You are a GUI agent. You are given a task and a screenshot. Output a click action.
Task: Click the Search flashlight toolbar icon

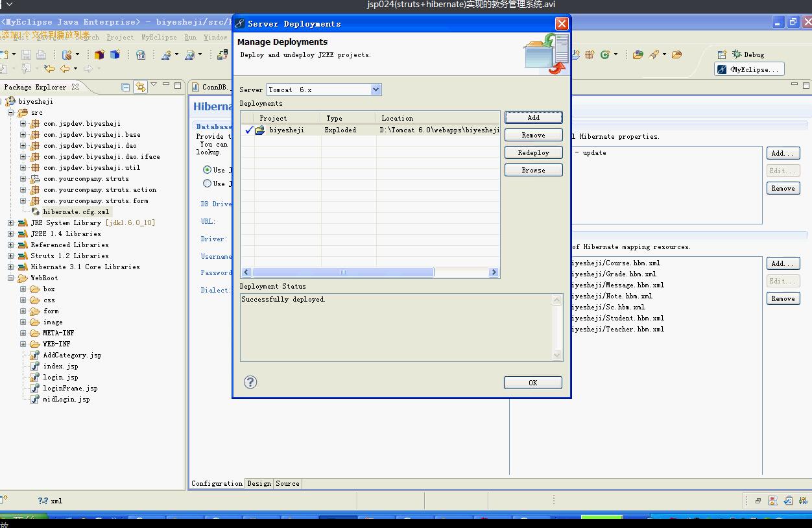[x=654, y=54]
